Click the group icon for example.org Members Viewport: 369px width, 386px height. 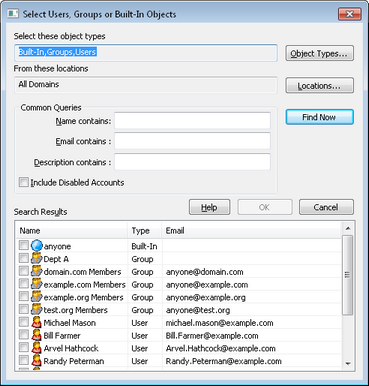coord(37,297)
